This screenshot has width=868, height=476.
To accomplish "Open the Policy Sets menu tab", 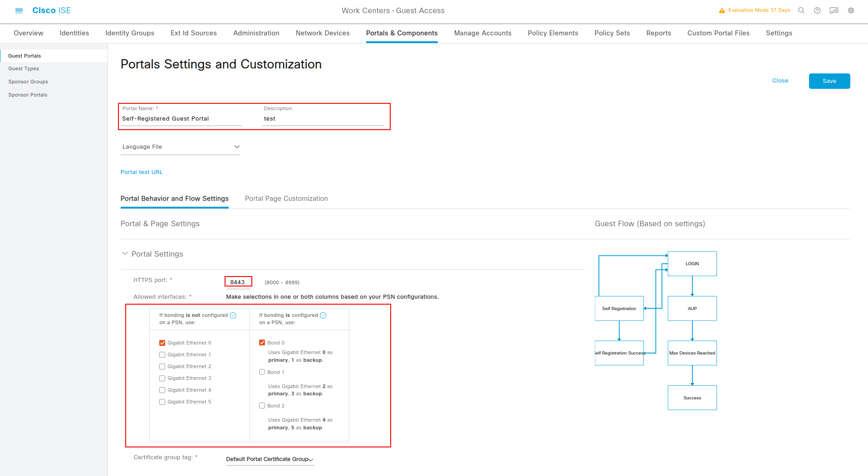I will [612, 33].
